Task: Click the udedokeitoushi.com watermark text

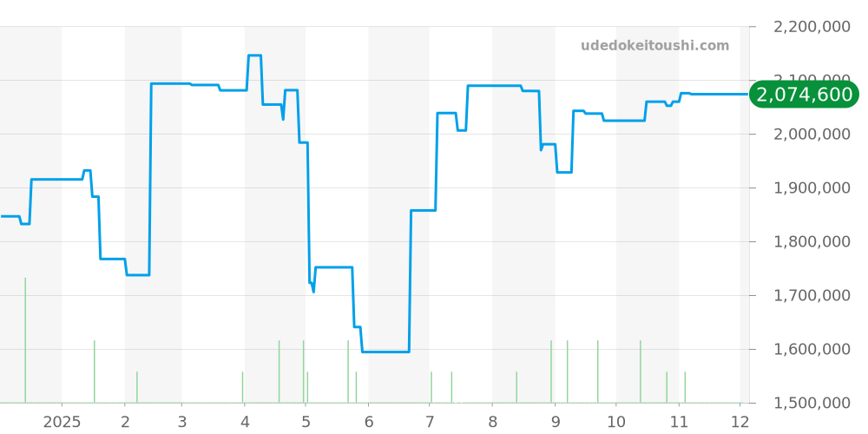Action: (x=654, y=46)
